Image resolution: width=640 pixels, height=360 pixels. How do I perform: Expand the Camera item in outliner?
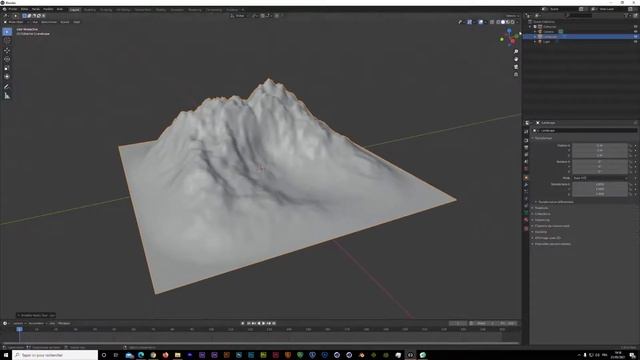pos(535,31)
